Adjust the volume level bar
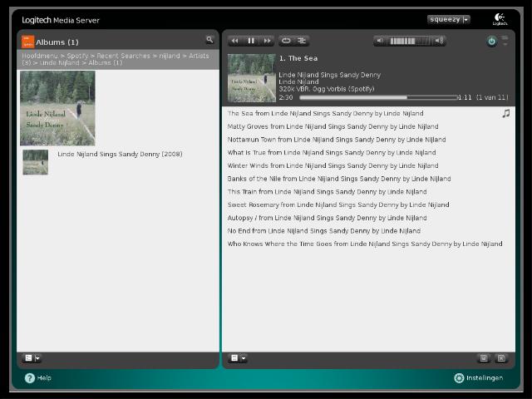The height and width of the screenshot is (399, 532). point(410,41)
